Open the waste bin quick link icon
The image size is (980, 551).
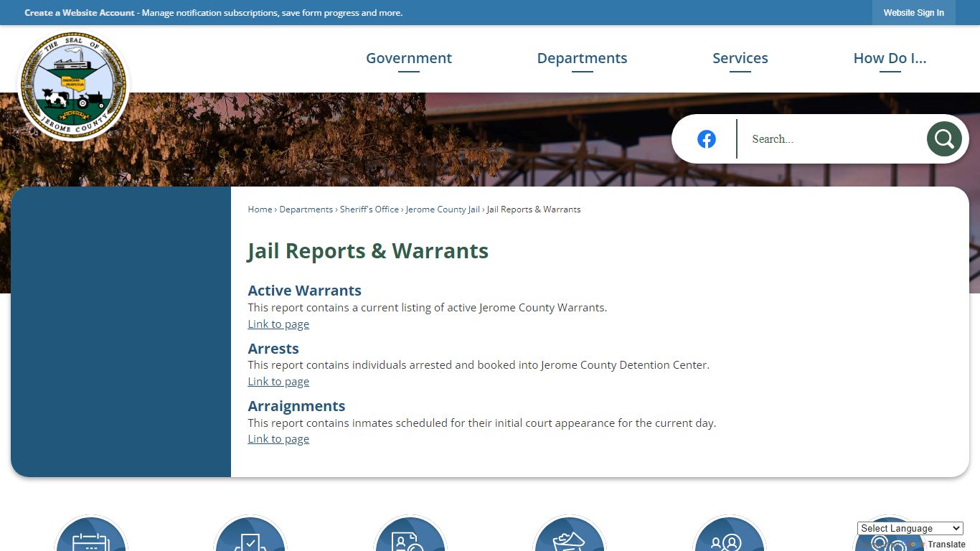tap(570, 533)
